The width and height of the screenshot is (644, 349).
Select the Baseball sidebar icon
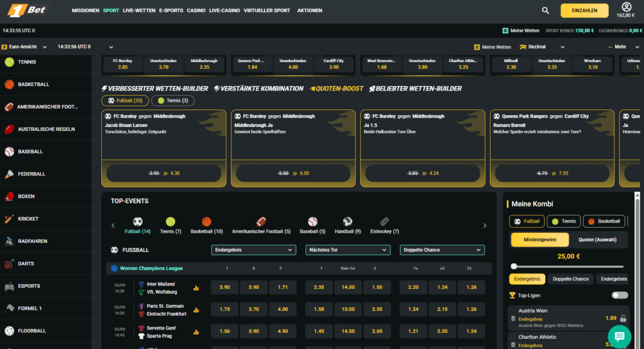point(9,152)
